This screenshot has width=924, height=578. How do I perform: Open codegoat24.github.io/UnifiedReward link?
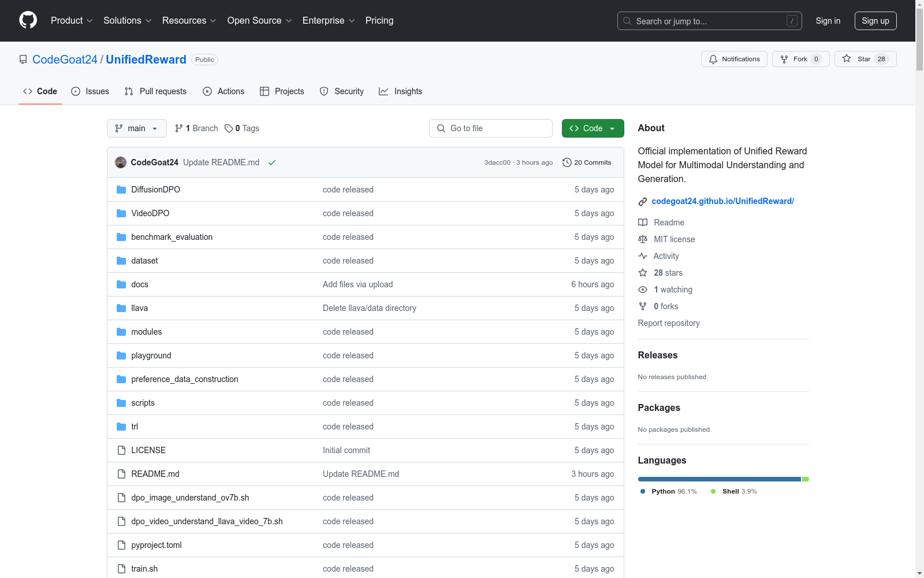722,201
